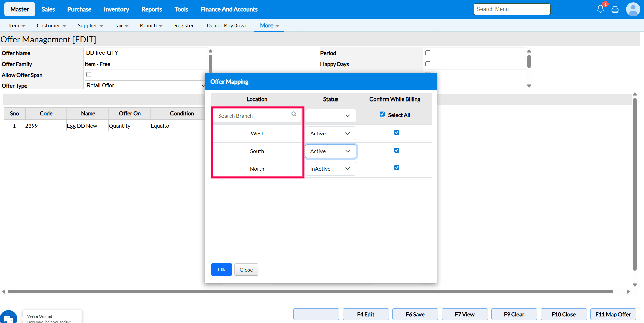Image resolution: width=644 pixels, height=323 pixels.
Task: Uncheck Confirm While Billing for North
Action: (397, 167)
